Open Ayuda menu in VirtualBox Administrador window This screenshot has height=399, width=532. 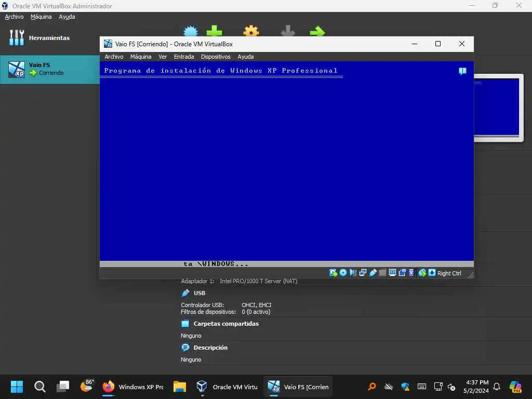click(x=67, y=17)
